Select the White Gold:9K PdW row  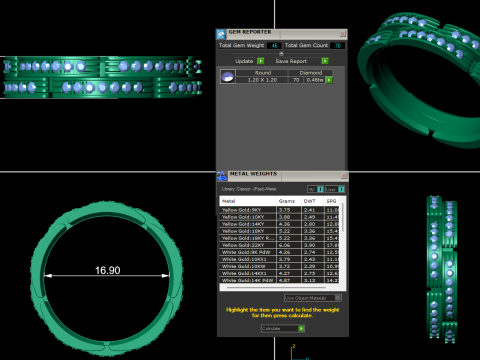click(279, 252)
